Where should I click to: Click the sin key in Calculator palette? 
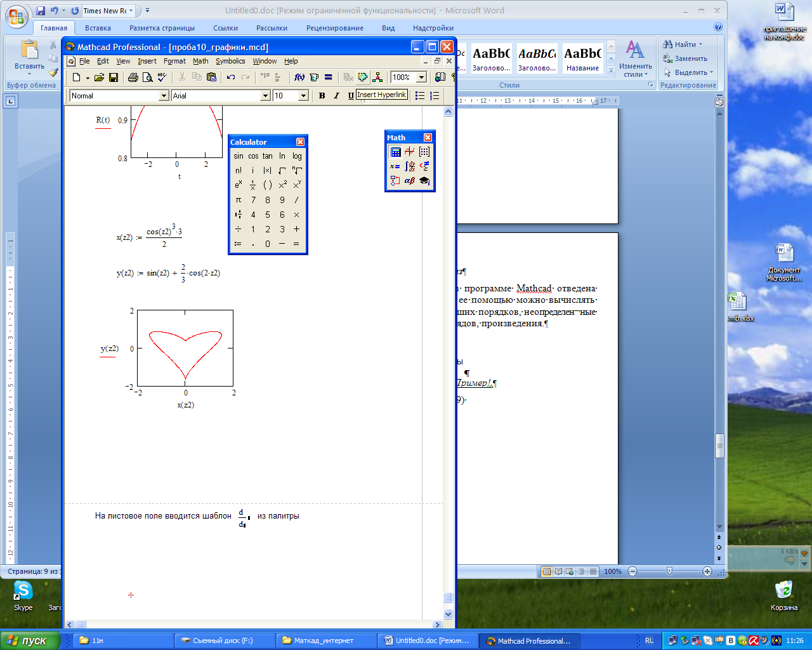click(x=239, y=156)
